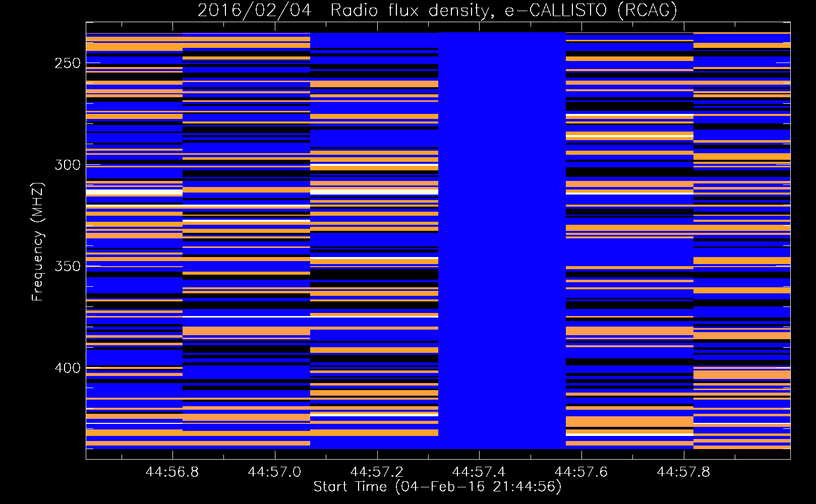Click the 44:57.6 time tick label
The image size is (816, 504).
coord(581,472)
